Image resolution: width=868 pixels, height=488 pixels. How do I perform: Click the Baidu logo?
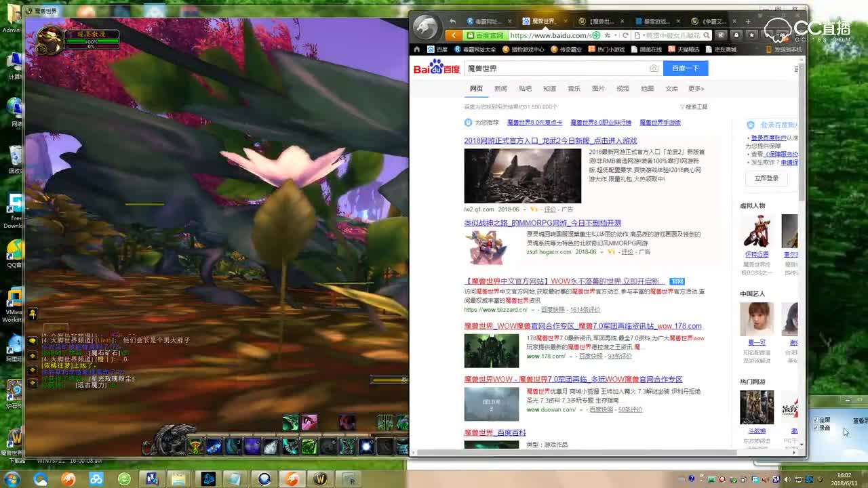point(437,68)
